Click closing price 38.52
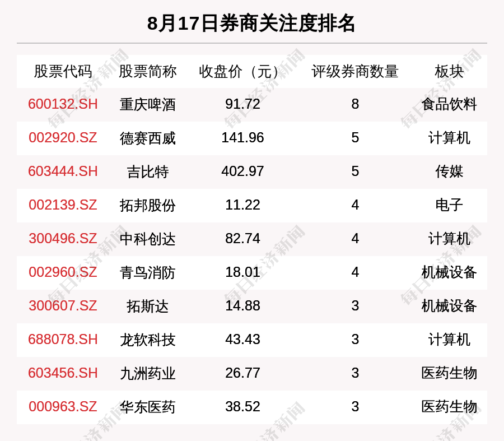The image size is (504, 441). (242, 407)
